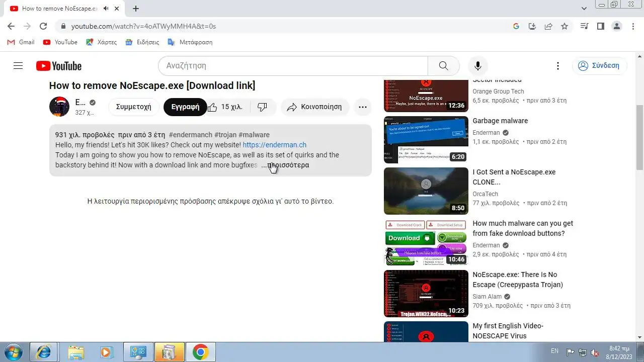Open the fake download buttons video thumbnail
This screenshot has height=362, width=644.
[x=426, y=242]
